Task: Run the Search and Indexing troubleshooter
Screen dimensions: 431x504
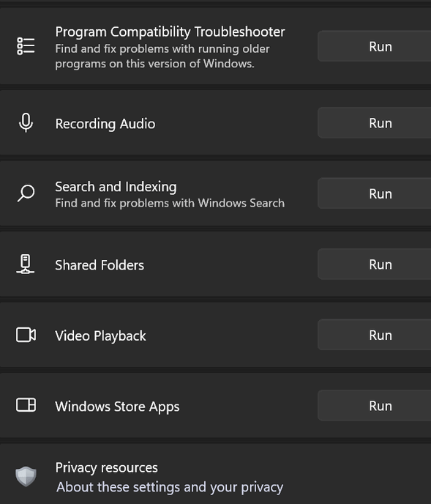Action: pos(374,193)
